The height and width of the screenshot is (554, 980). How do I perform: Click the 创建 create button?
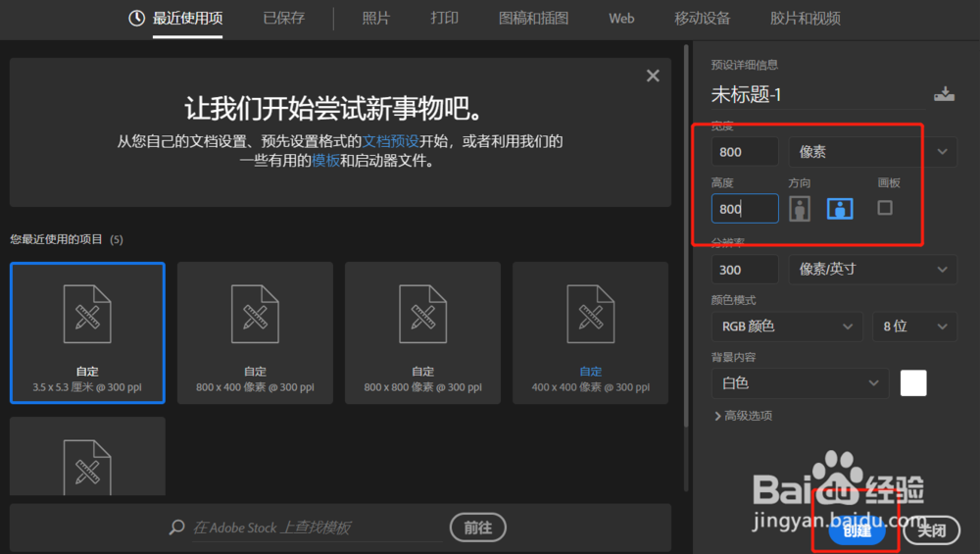(857, 530)
